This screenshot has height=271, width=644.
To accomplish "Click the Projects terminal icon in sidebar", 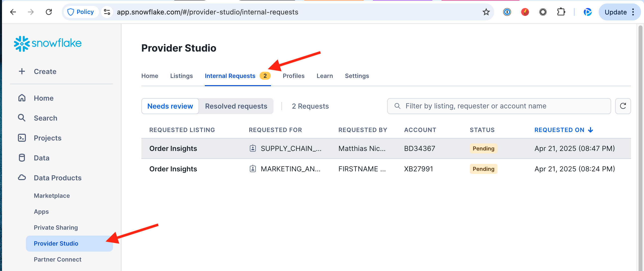I will click(22, 138).
